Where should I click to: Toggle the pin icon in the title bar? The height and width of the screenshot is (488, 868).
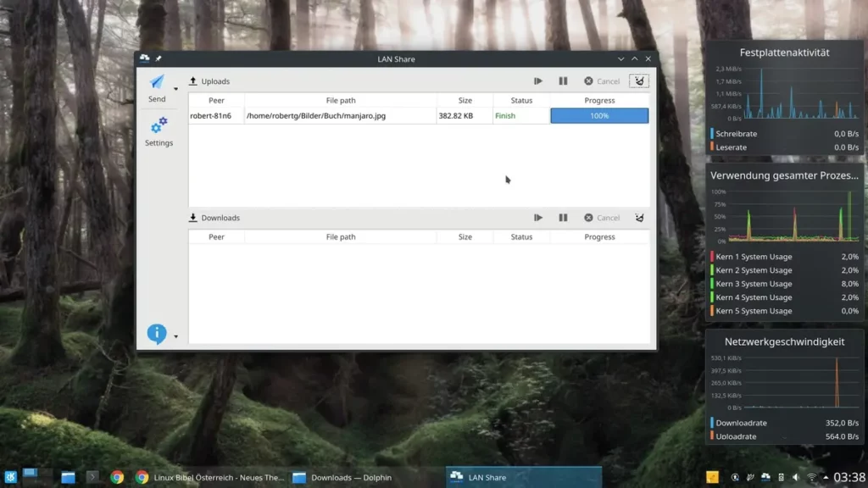coord(158,58)
